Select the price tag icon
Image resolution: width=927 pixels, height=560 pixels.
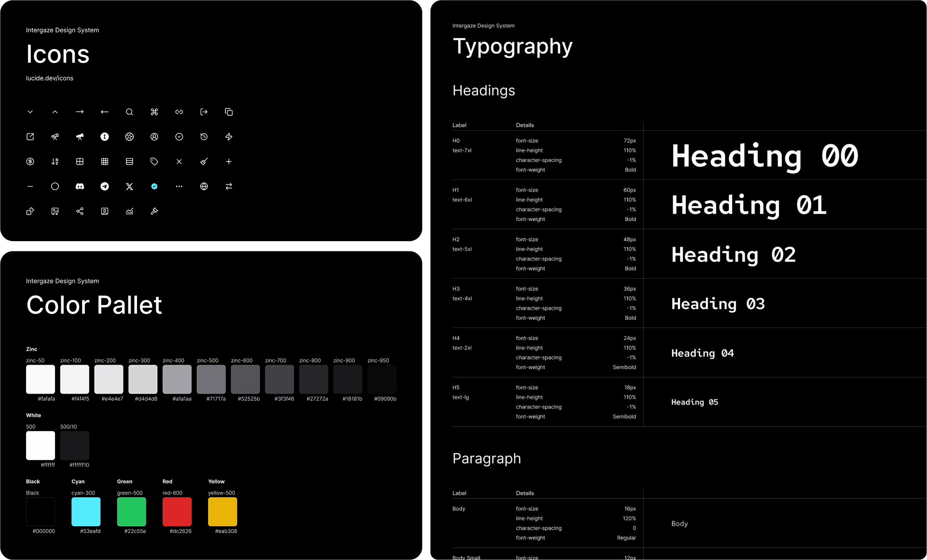click(x=154, y=162)
